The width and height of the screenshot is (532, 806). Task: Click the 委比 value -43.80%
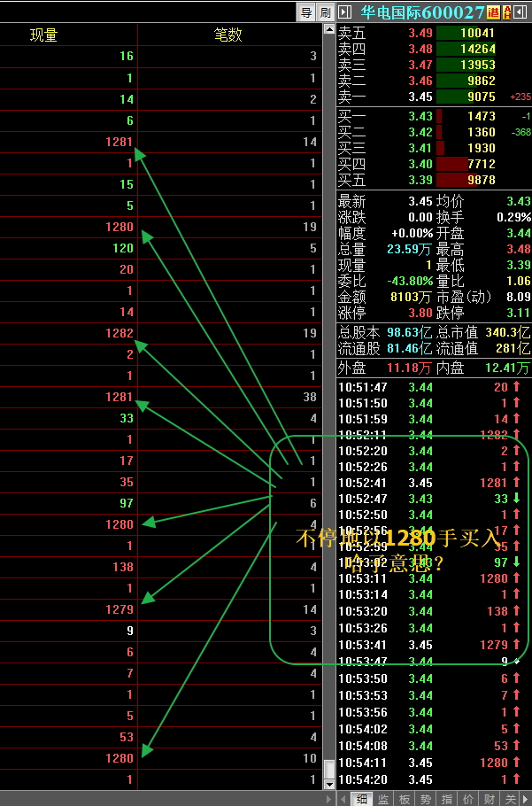tap(411, 281)
